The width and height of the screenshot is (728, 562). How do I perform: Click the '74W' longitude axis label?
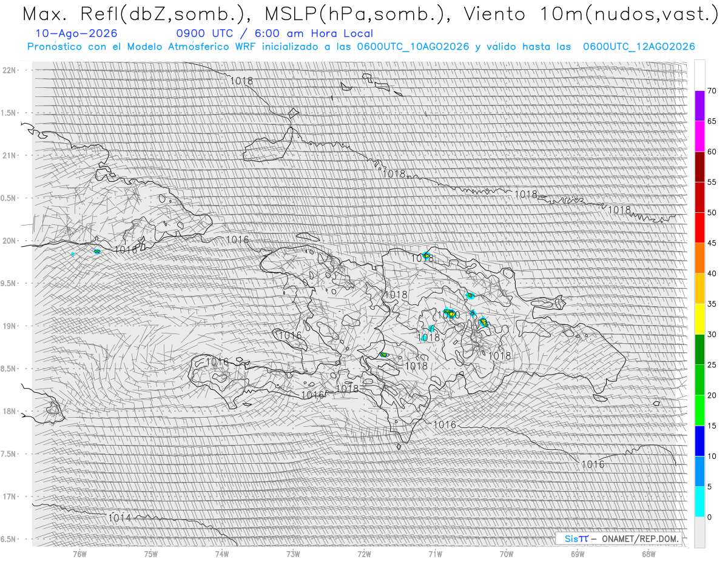click(x=222, y=555)
